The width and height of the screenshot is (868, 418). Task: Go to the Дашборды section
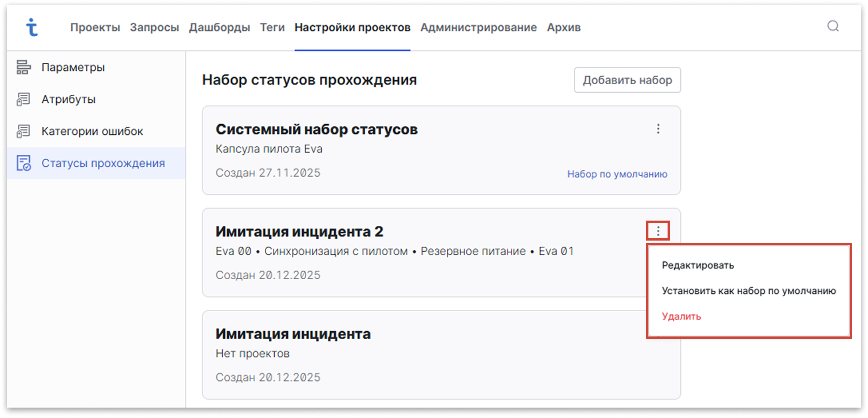[219, 27]
